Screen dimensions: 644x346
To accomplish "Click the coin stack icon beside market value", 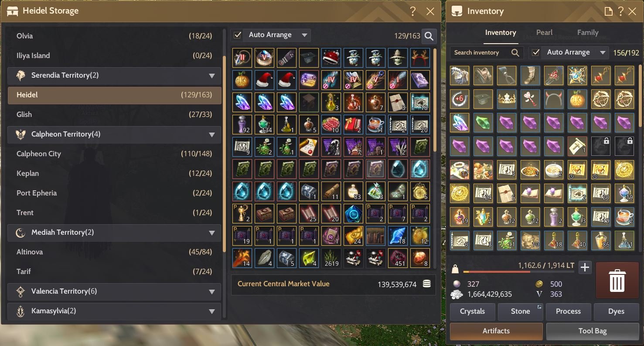I will coord(426,284).
